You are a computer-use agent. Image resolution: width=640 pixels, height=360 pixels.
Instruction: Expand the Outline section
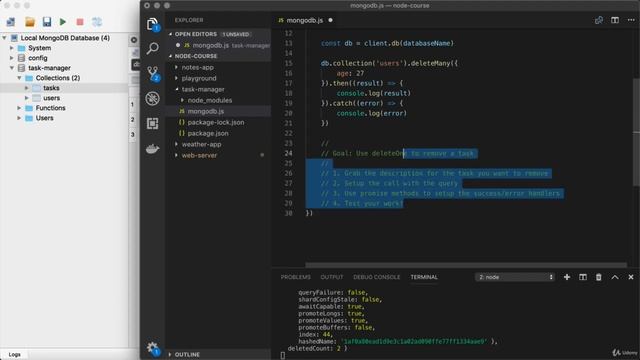click(x=170, y=355)
